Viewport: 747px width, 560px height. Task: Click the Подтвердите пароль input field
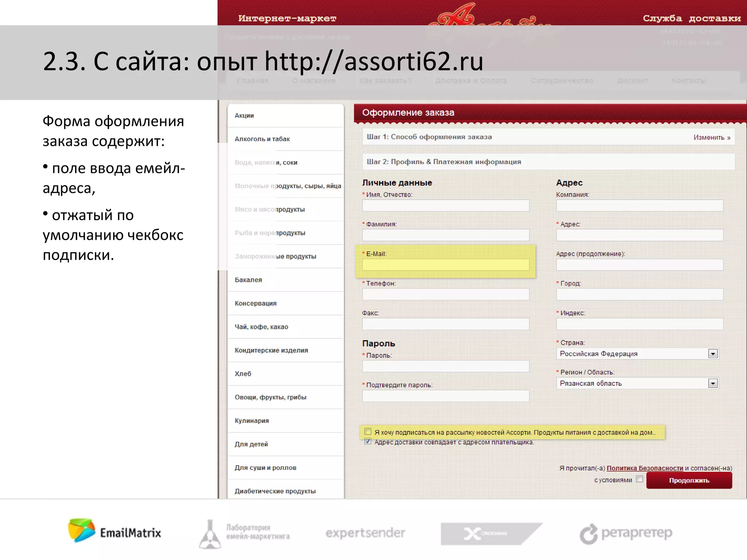coord(446,396)
